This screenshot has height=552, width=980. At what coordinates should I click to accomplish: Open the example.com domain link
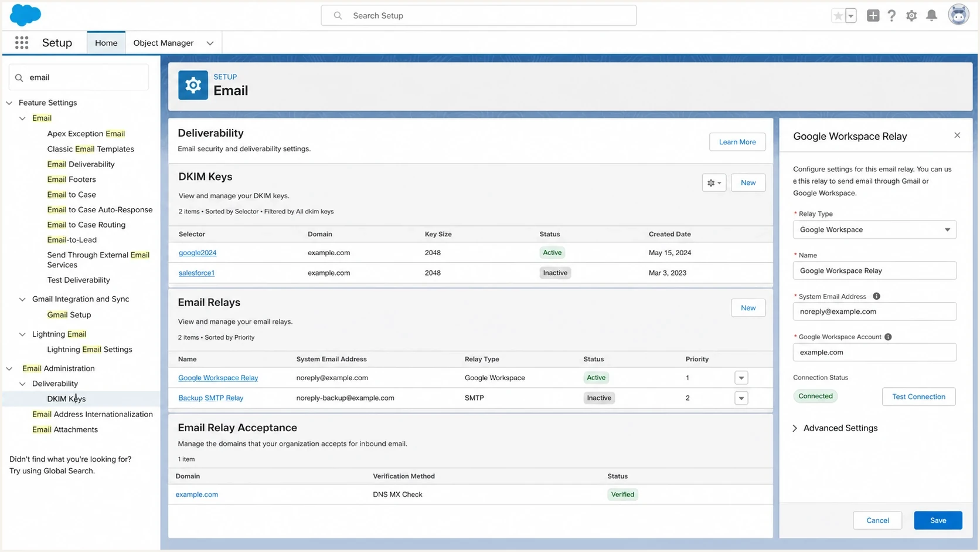tap(197, 495)
